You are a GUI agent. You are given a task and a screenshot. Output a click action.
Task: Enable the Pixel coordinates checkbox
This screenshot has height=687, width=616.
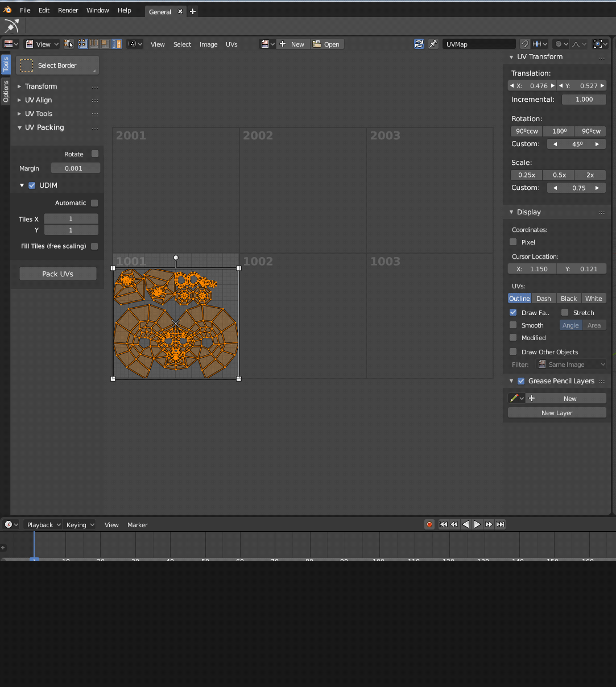(513, 242)
